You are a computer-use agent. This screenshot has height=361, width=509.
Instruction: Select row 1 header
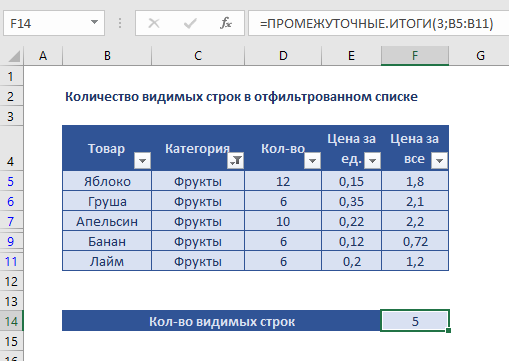click(11, 76)
